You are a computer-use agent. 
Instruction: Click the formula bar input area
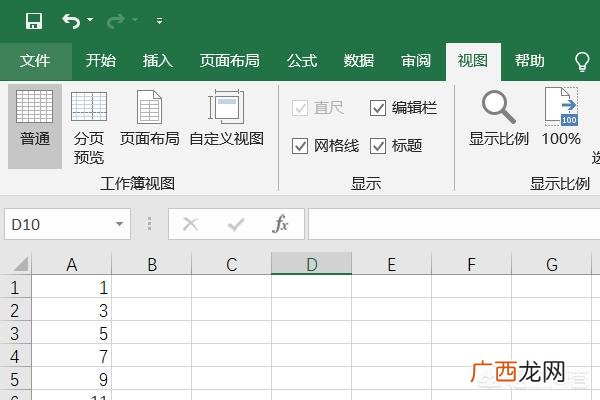pyautogui.click(x=454, y=224)
